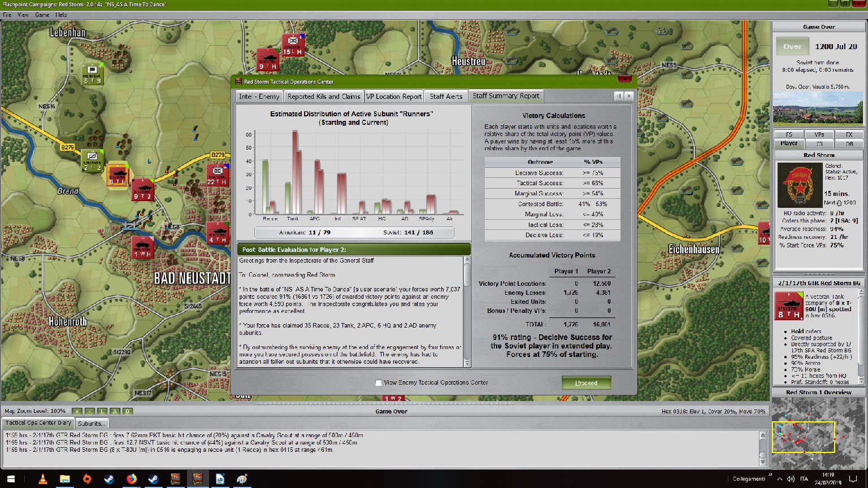Click the map zoom out minus button
Viewport: 868px width, 488px height.
[x=89, y=411]
